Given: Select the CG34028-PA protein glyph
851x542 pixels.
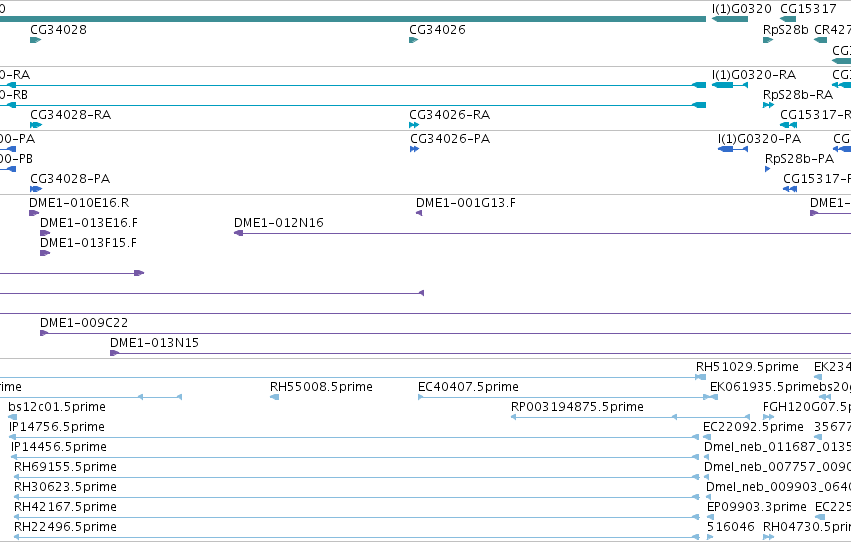Looking at the screenshot, I should [36, 189].
